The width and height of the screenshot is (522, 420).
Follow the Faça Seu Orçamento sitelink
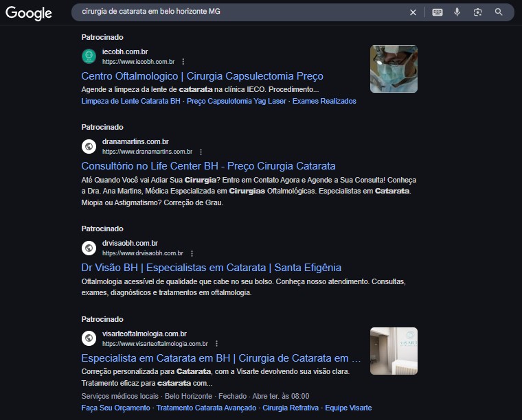click(x=115, y=408)
